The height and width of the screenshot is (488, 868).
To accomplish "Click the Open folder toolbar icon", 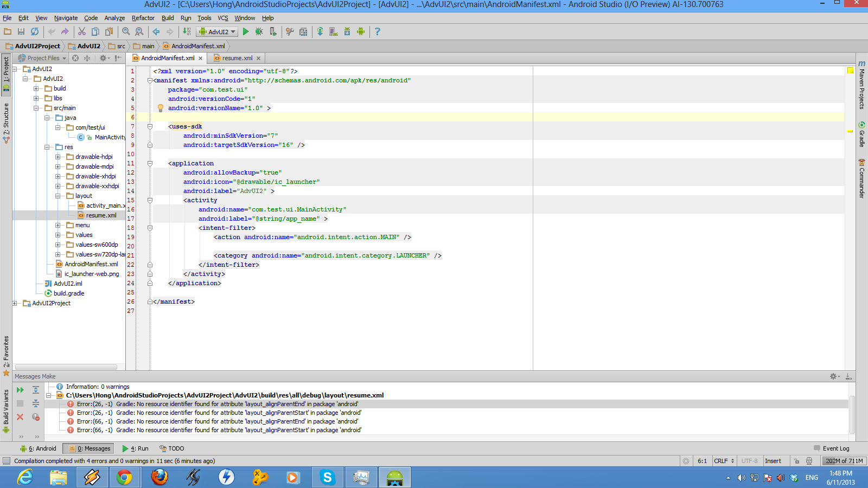I will [8, 32].
